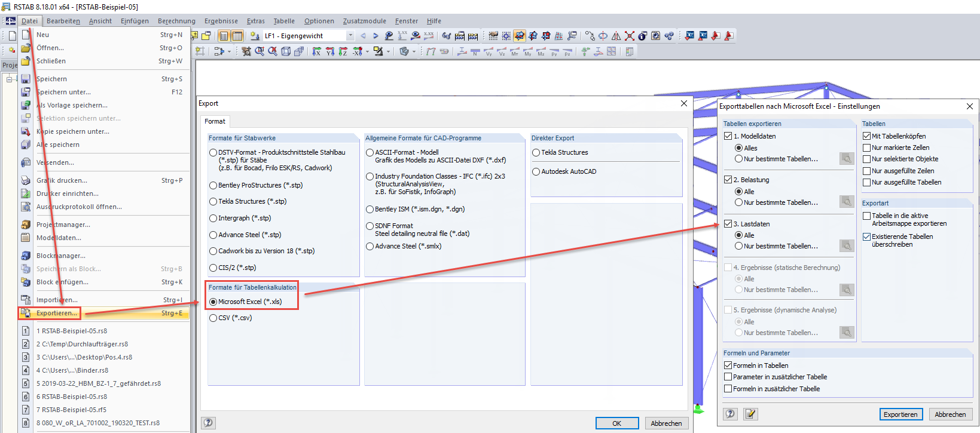
Task: Click the Exportieren button
Action: click(900, 414)
